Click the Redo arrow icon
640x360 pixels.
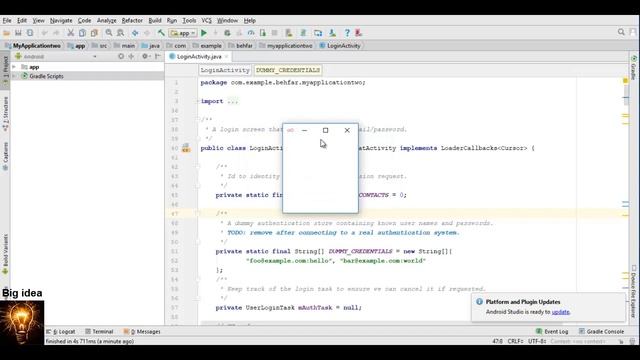pos(56,33)
